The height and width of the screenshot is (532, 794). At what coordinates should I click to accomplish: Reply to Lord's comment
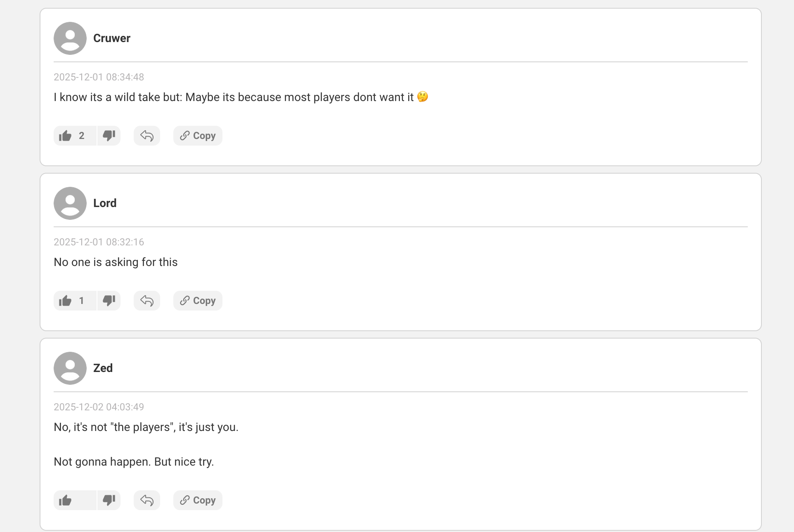click(x=147, y=301)
